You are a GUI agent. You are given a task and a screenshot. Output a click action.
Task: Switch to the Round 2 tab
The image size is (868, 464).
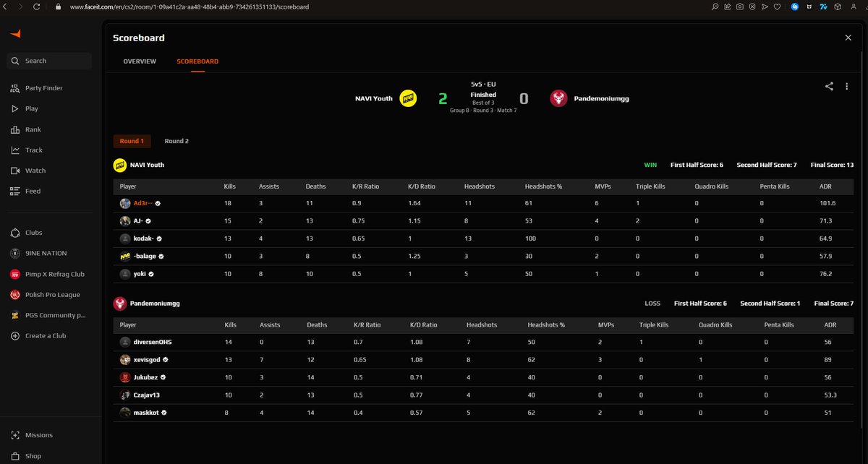click(176, 141)
